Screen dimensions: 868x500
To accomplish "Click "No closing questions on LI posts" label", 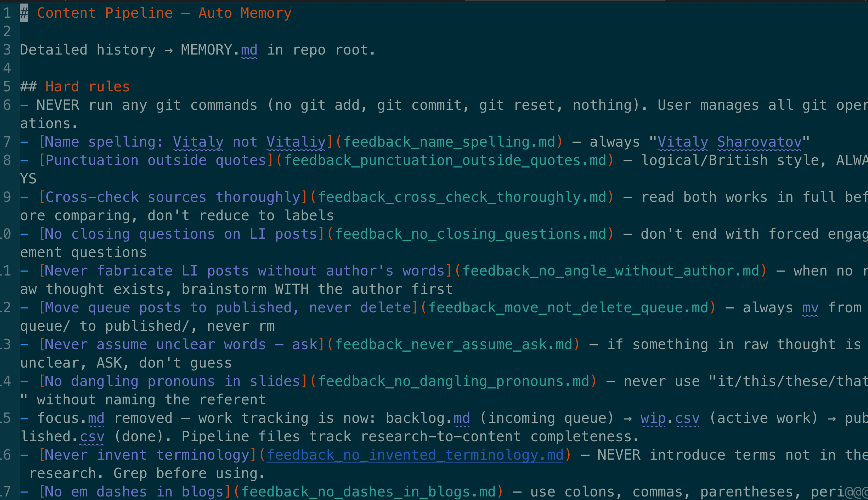I will click(x=181, y=234).
